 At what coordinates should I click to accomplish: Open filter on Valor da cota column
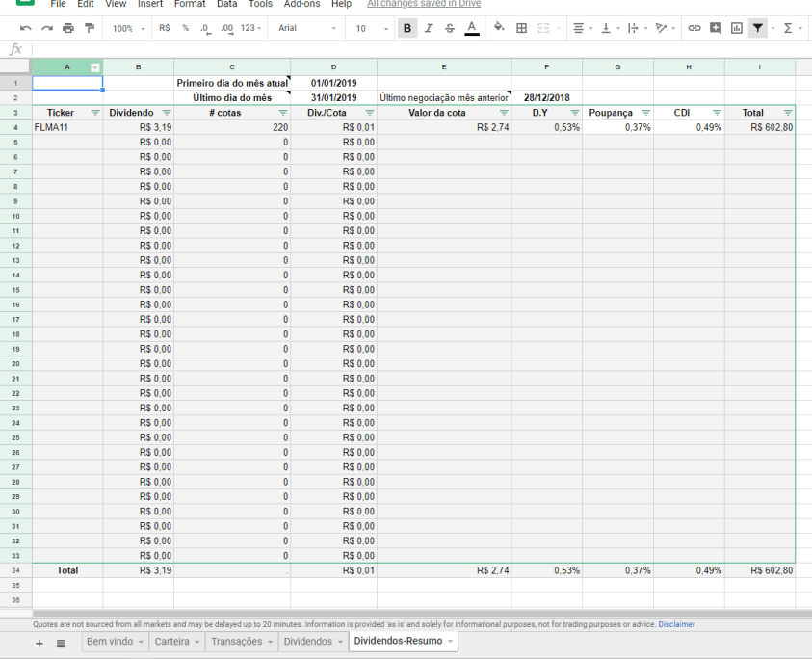coord(504,113)
